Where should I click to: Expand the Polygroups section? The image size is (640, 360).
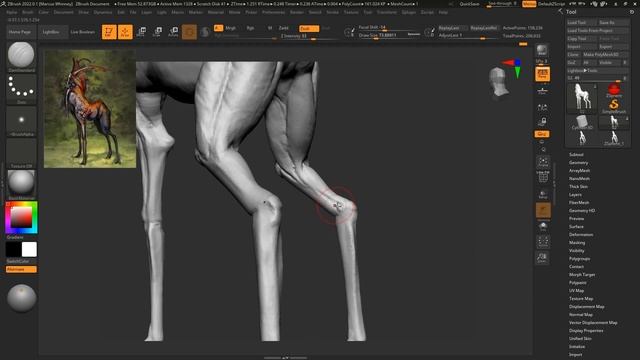click(x=580, y=259)
